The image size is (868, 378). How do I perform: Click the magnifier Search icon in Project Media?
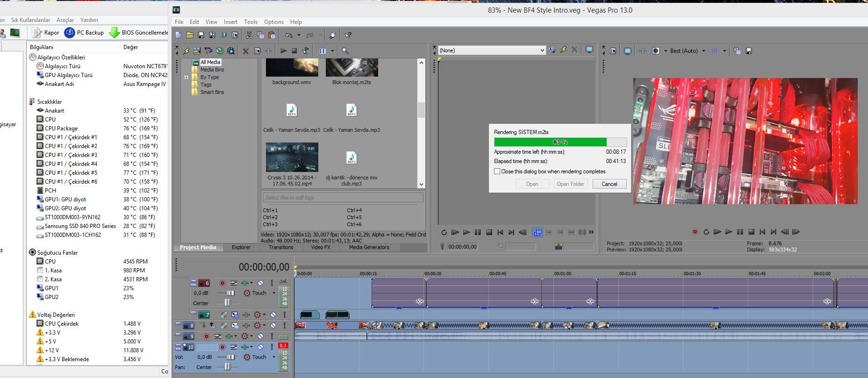pyautogui.click(x=345, y=51)
